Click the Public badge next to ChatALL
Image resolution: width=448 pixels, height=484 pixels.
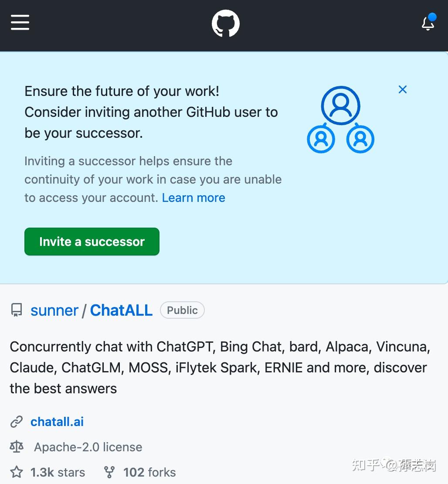tap(182, 310)
